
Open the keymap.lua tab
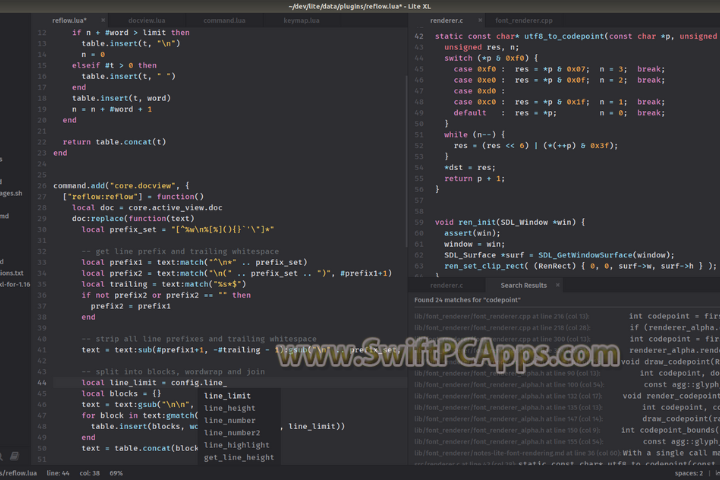[301, 21]
